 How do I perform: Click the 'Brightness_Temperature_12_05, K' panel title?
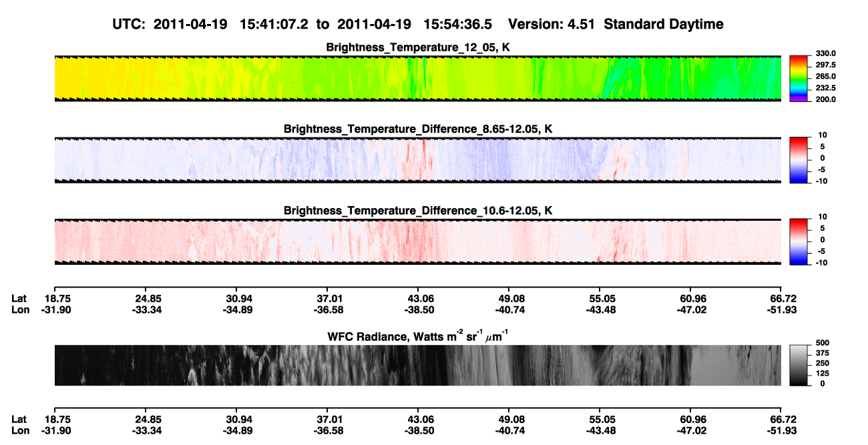pyautogui.click(x=418, y=47)
